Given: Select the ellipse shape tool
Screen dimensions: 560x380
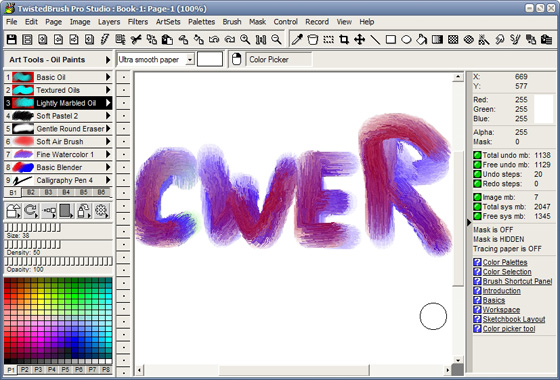Looking at the screenshot, I should 406,39.
